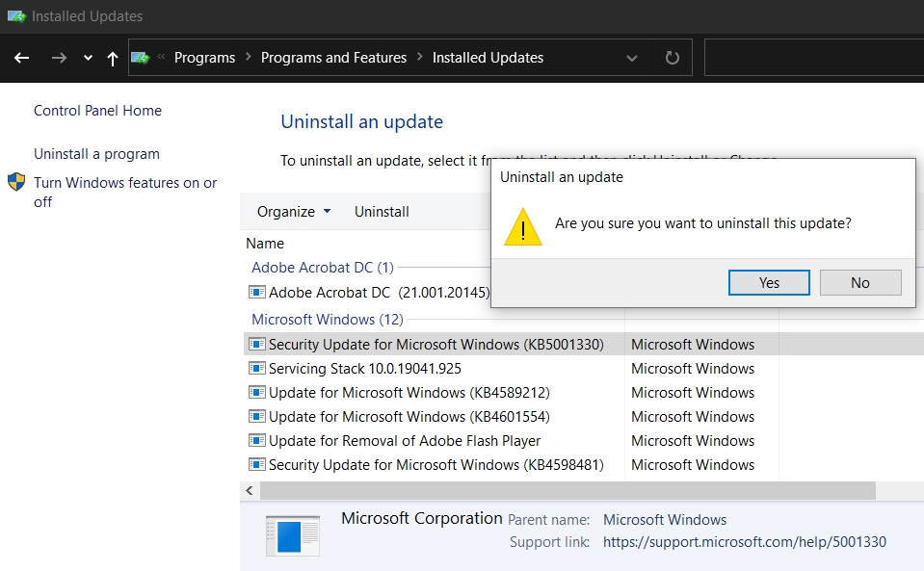Click the details pane update thumbnail icon
Screen dimensions: 924x571
point(292,535)
